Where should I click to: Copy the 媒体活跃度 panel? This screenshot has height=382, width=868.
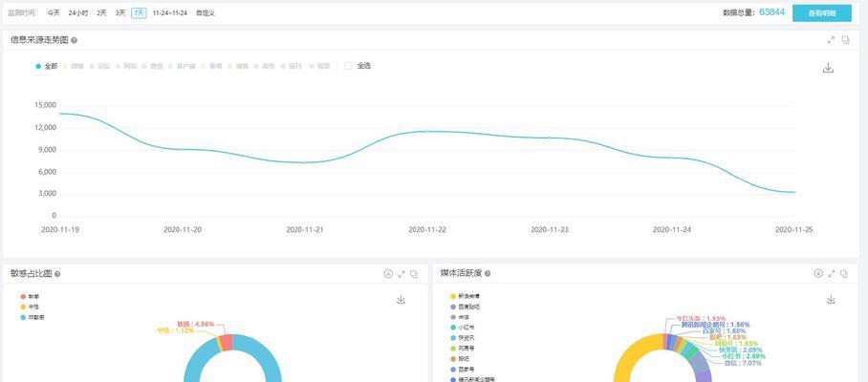point(845,274)
